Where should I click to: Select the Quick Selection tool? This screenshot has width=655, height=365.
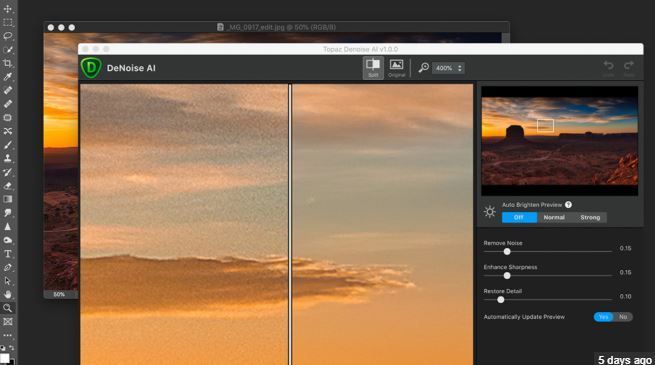[8, 50]
